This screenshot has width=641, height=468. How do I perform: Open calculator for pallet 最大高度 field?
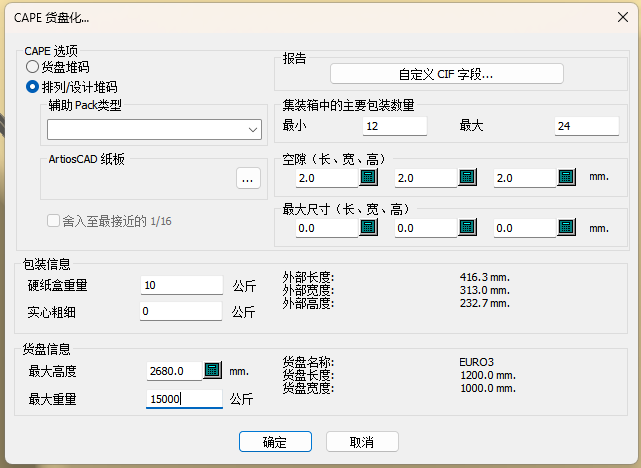[x=212, y=371]
